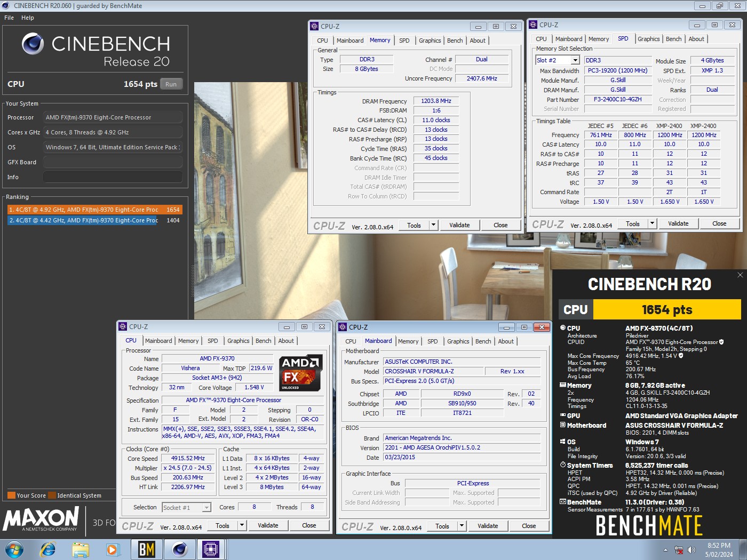Expand Tools arrow in CPU-Z Mainboard window
Screen dimensions: 747x560
462,526
